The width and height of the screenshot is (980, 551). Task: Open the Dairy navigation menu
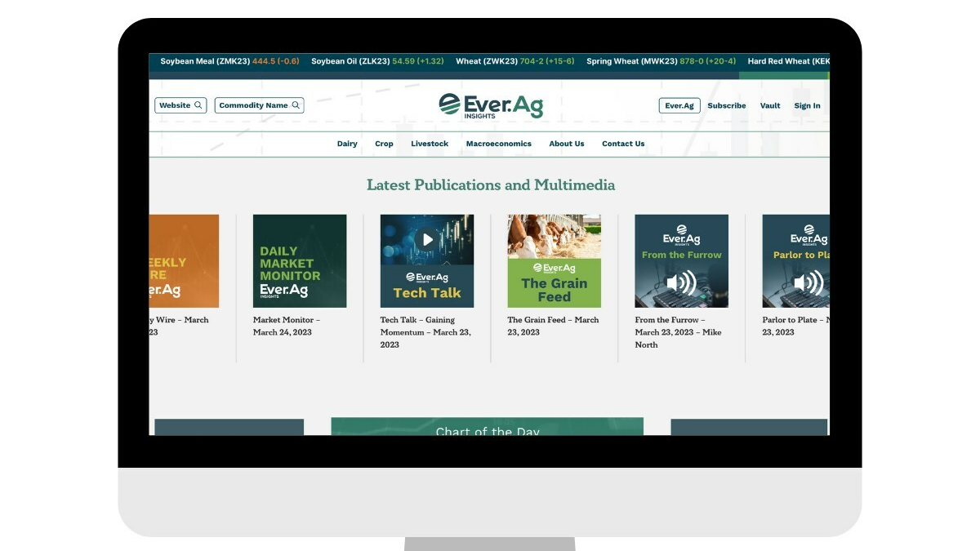(x=346, y=144)
